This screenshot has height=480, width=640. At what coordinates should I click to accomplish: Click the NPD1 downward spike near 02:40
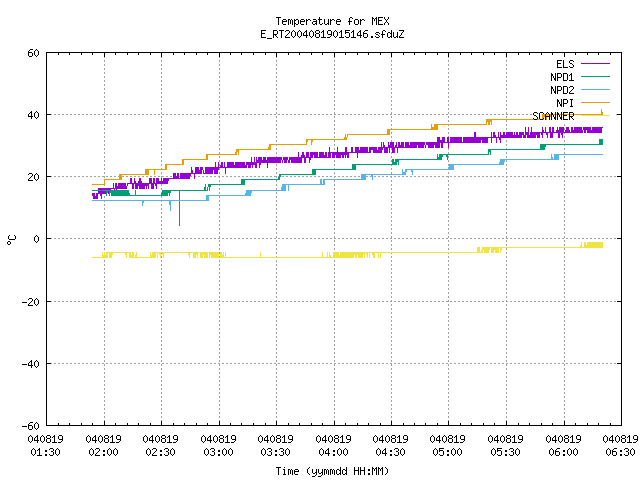(x=180, y=208)
